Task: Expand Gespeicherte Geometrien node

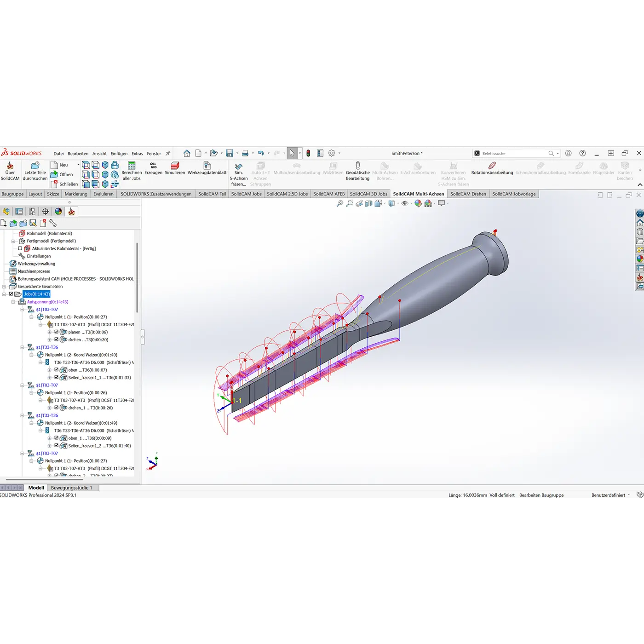Action: [4, 287]
